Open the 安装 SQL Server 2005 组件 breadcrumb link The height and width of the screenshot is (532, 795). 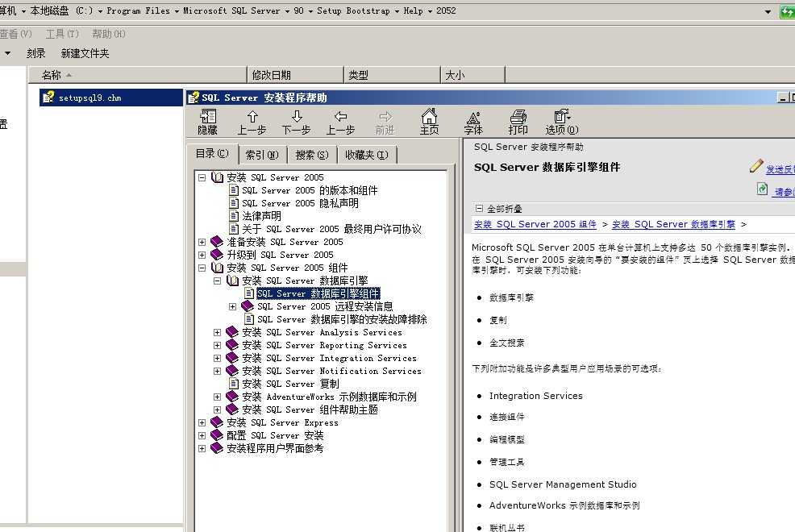(535, 224)
